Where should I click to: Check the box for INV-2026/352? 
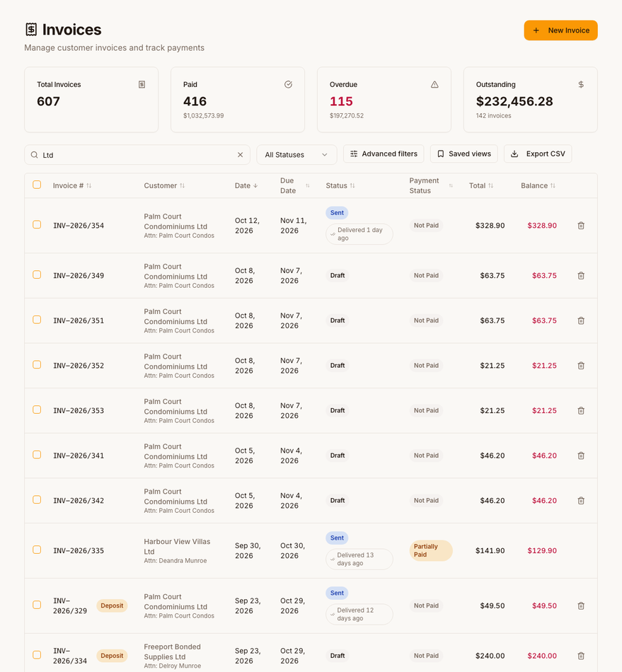click(37, 365)
